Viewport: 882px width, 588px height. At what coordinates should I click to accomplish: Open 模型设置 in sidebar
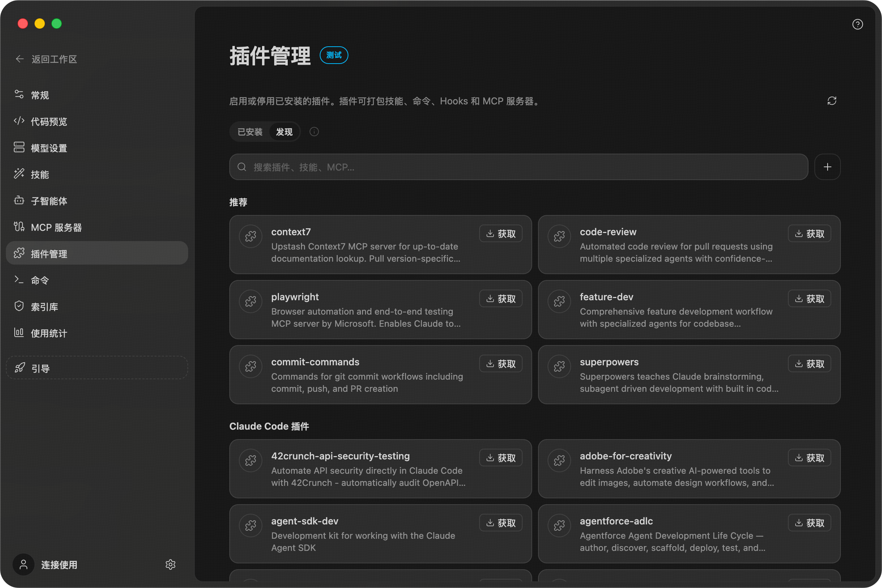coord(97,148)
